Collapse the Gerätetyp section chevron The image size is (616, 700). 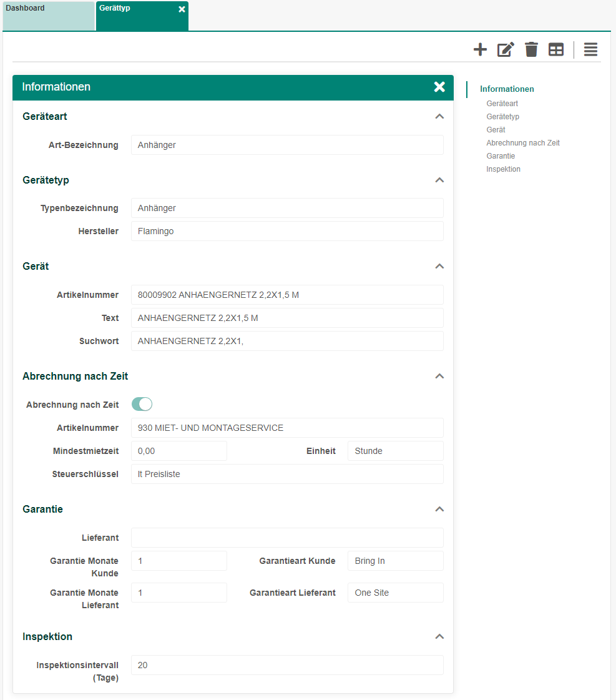[439, 180]
